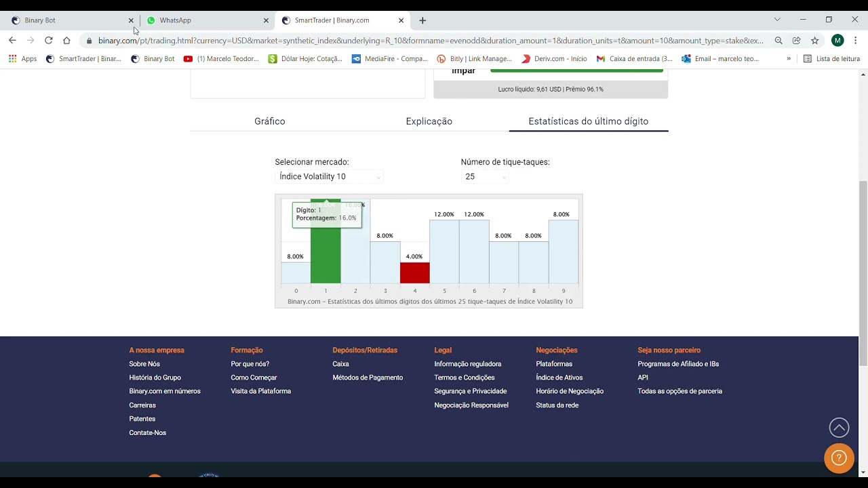Close the Binary Bot tab

click(131, 20)
